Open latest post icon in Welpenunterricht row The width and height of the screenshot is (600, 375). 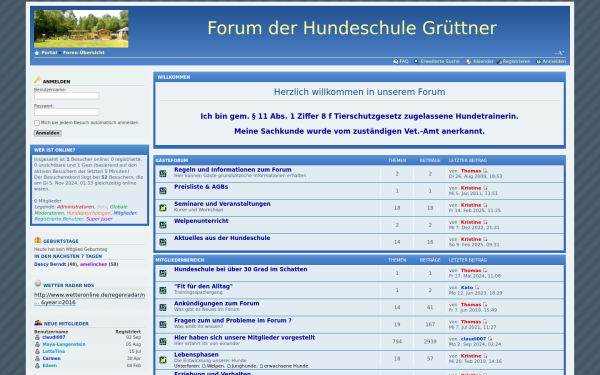point(485,222)
